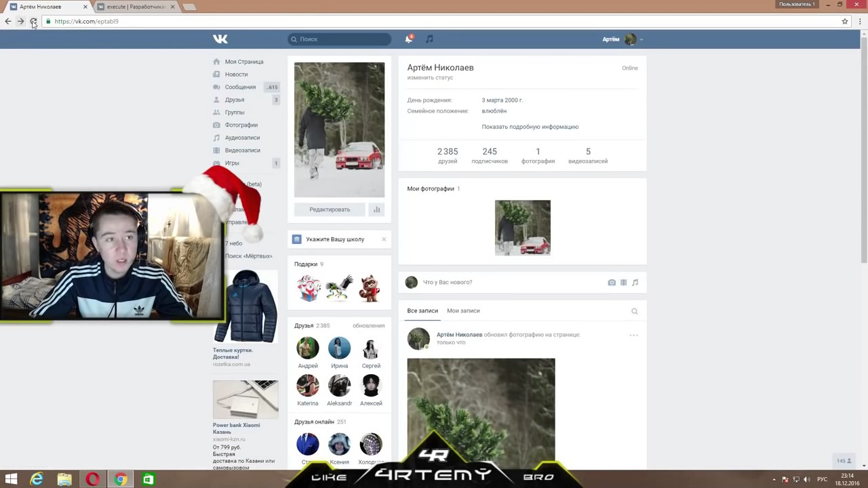Click the news icon beside Новости

click(216, 75)
